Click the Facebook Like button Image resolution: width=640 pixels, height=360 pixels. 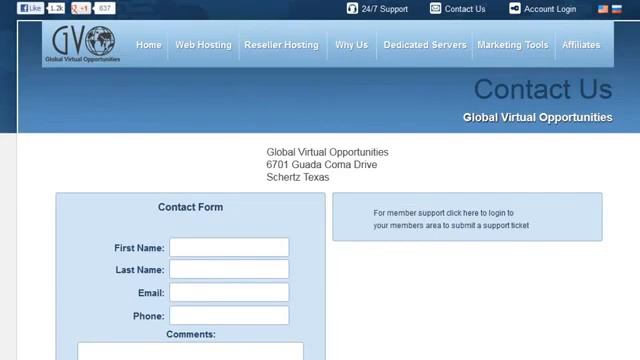[x=31, y=8]
